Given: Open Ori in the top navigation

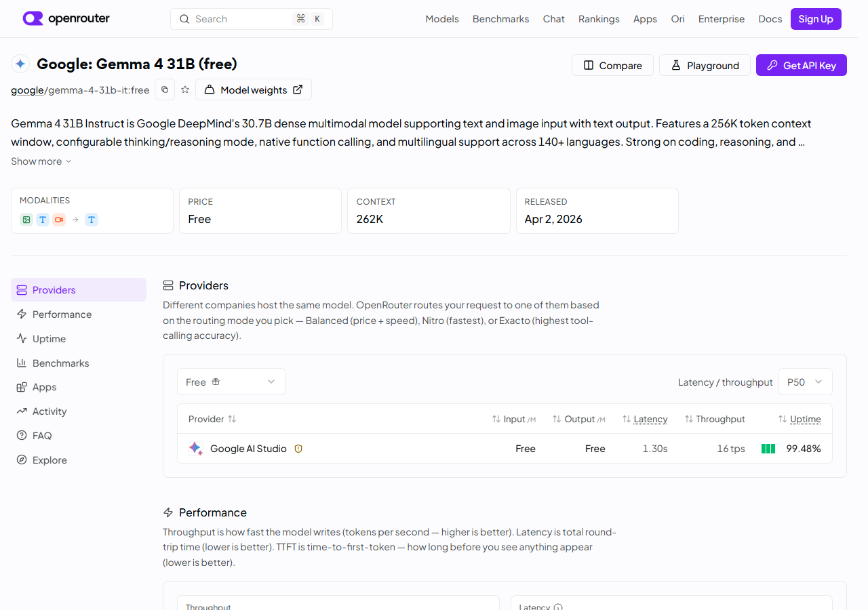Looking at the screenshot, I should pos(677,19).
